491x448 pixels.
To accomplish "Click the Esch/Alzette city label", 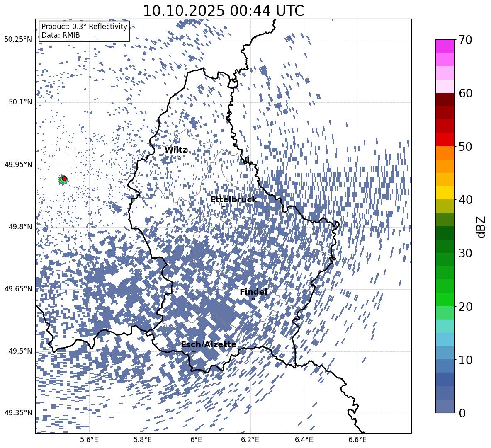I will pyautogui.click(x=209, y=345).
